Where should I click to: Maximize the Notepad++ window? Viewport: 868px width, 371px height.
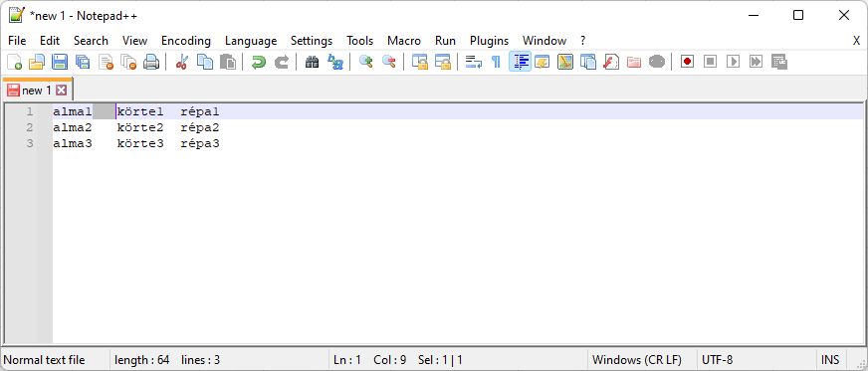click(x=798, y=16)
